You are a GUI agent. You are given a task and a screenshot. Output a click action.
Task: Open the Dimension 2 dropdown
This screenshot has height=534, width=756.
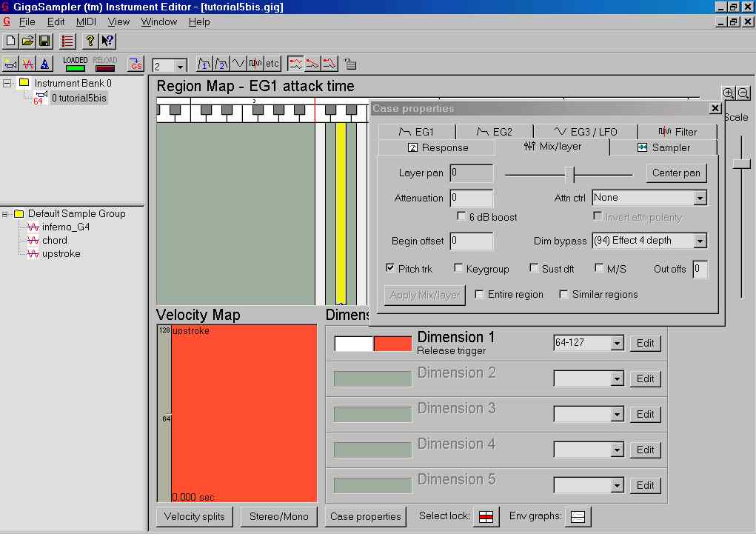coord(617,378)
